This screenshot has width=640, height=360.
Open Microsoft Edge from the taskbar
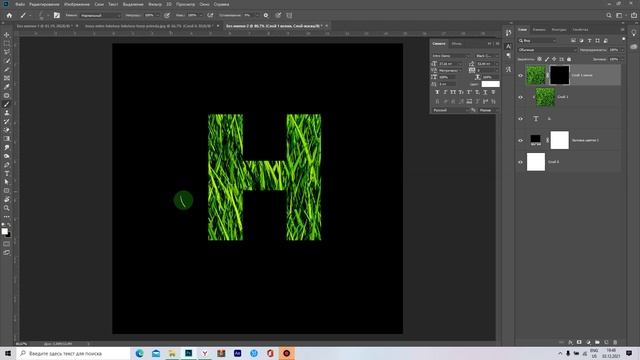[140, 353]
